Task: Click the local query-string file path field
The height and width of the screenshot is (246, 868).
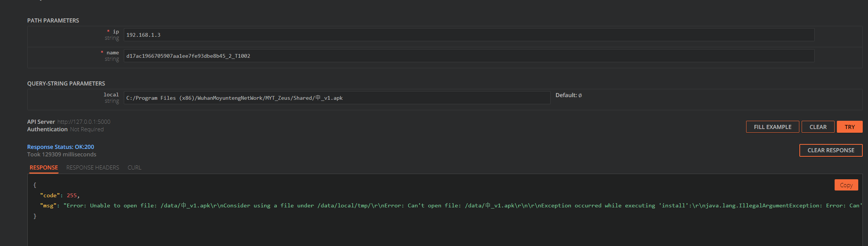Action: click(337, 98)
